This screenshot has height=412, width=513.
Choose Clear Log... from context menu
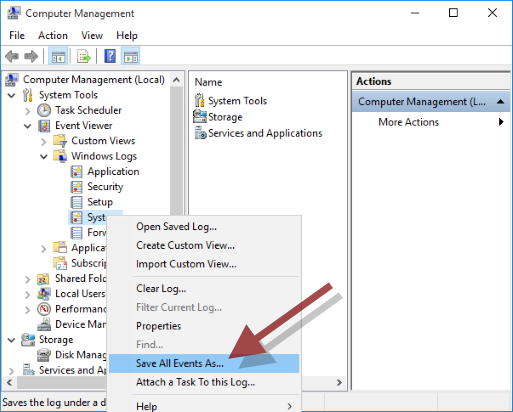pyautogui.click(x=204, y=288)
